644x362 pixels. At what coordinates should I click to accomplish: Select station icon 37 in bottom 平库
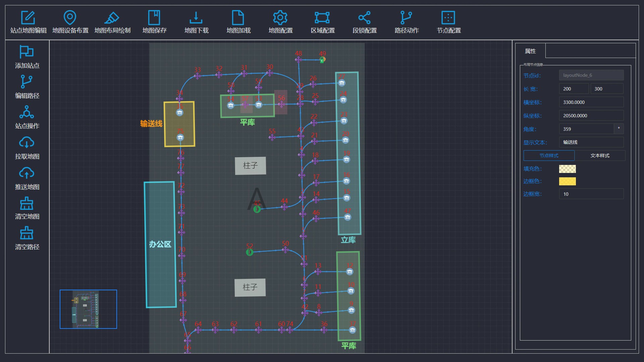[352, 330]
